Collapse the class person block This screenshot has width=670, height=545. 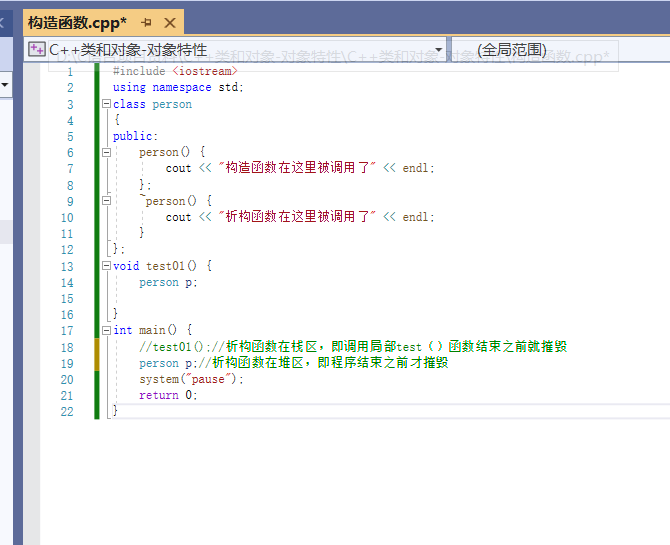pos(106,104)
